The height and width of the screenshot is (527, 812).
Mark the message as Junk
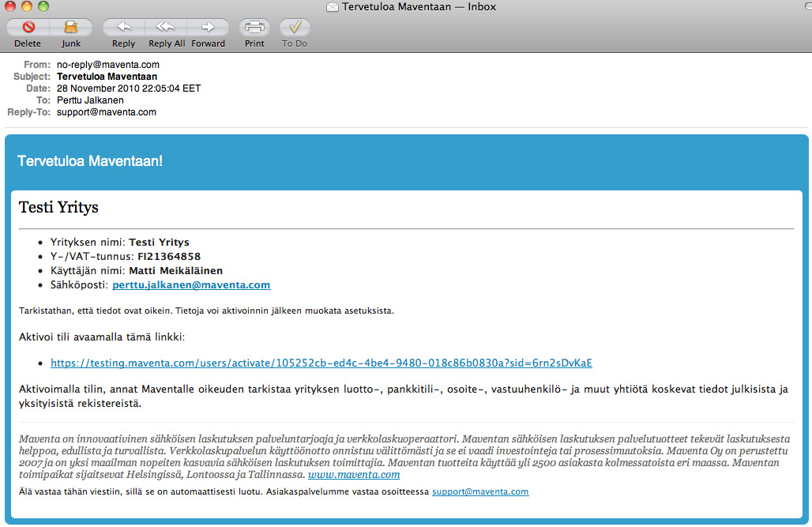click(71, 27)
